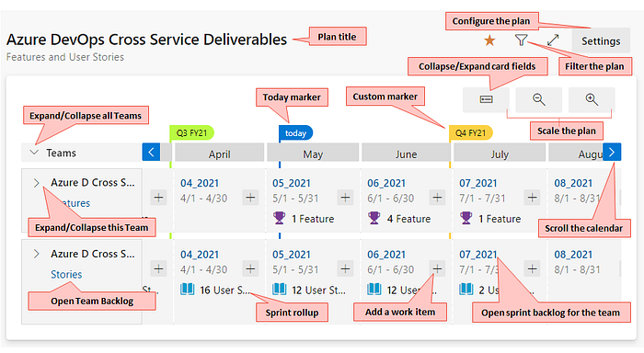
Task: Enter full screen mode with arrows icon
Action: tap(553, 40)
